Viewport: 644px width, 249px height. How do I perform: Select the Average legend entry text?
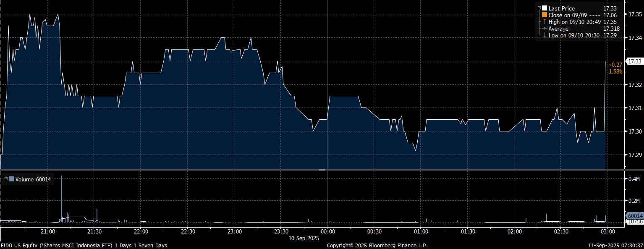(558, 29)
